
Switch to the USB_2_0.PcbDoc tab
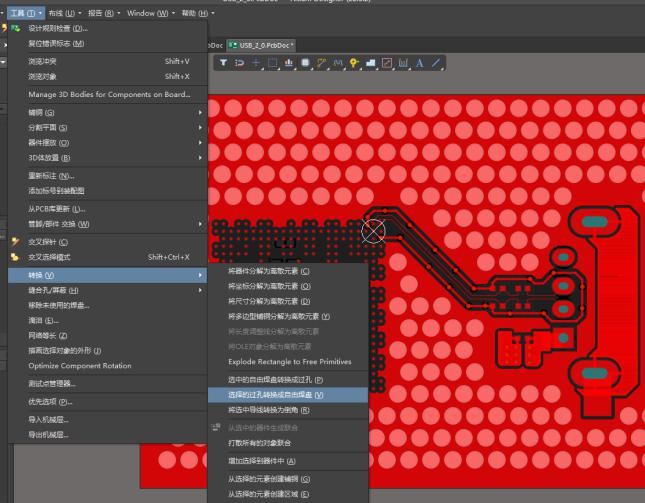[259, 45]
